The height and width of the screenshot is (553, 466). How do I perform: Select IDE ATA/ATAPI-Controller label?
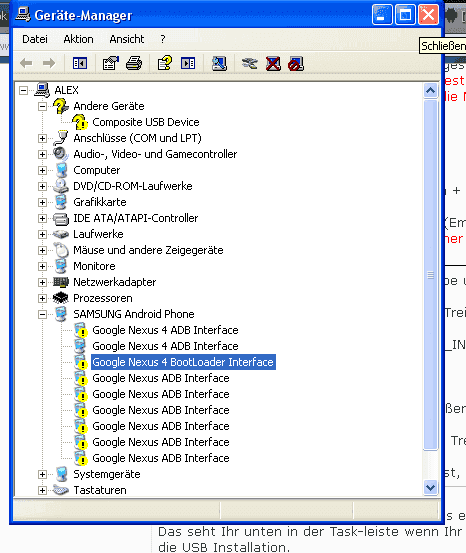(135, 218)
